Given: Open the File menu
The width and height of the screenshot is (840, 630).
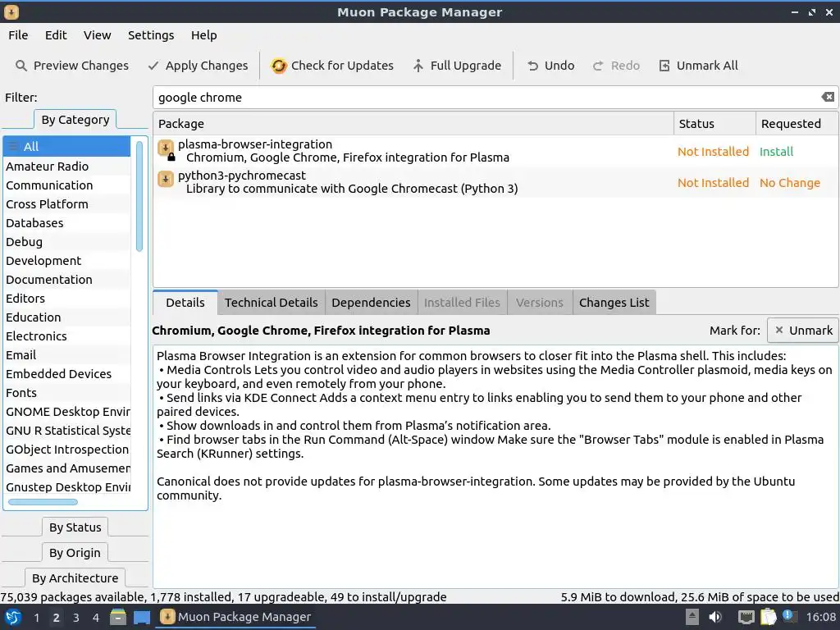Looking at the screenshot, I should point(18,35).
